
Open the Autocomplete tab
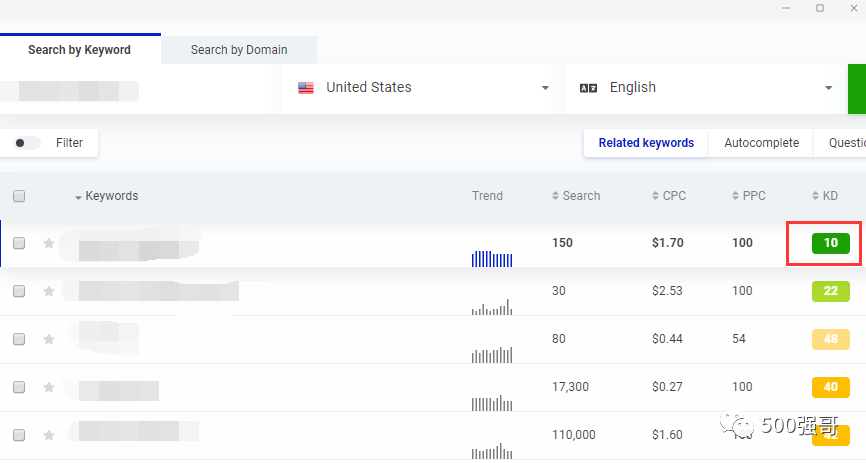tap(761, 143)
